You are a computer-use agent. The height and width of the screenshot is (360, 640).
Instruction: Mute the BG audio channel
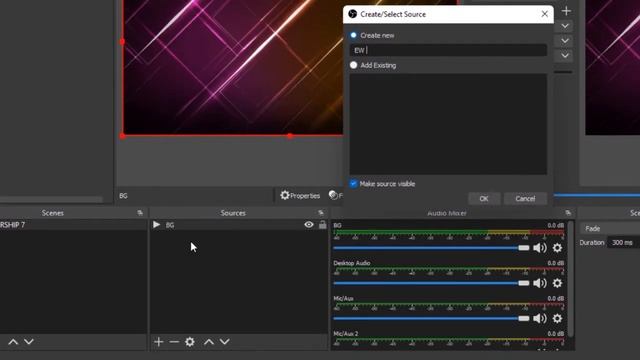coord(540,248)
